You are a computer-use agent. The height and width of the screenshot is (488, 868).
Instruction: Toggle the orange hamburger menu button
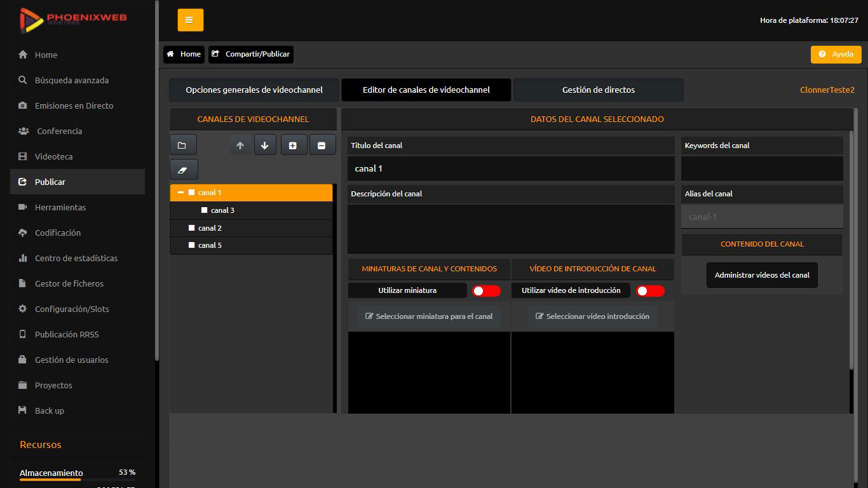click(191, 20)
